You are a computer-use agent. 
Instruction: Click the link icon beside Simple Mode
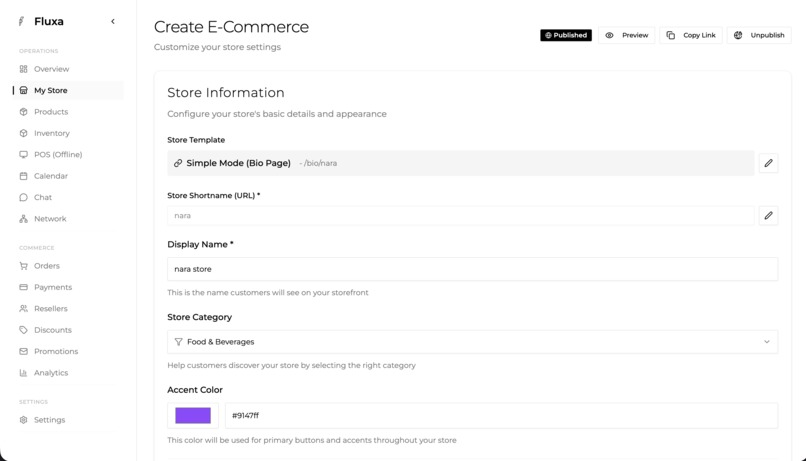178,163
